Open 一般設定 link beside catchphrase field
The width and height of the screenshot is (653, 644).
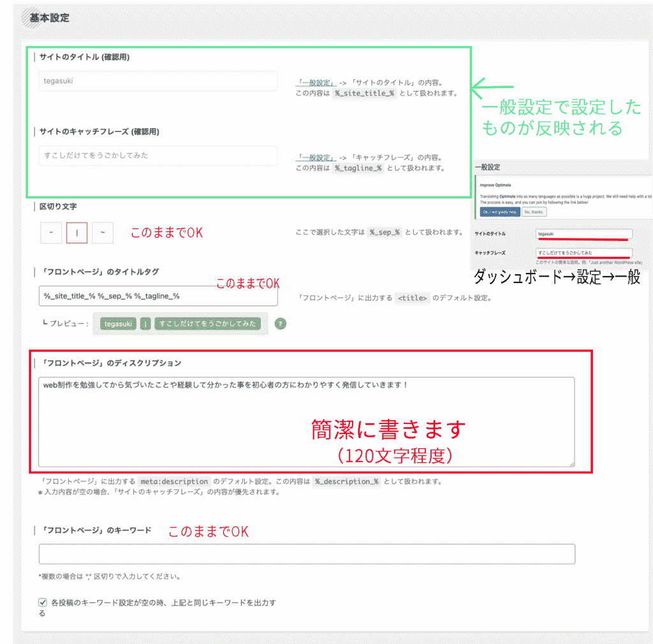pyautogui.click(x=316, y=157)
